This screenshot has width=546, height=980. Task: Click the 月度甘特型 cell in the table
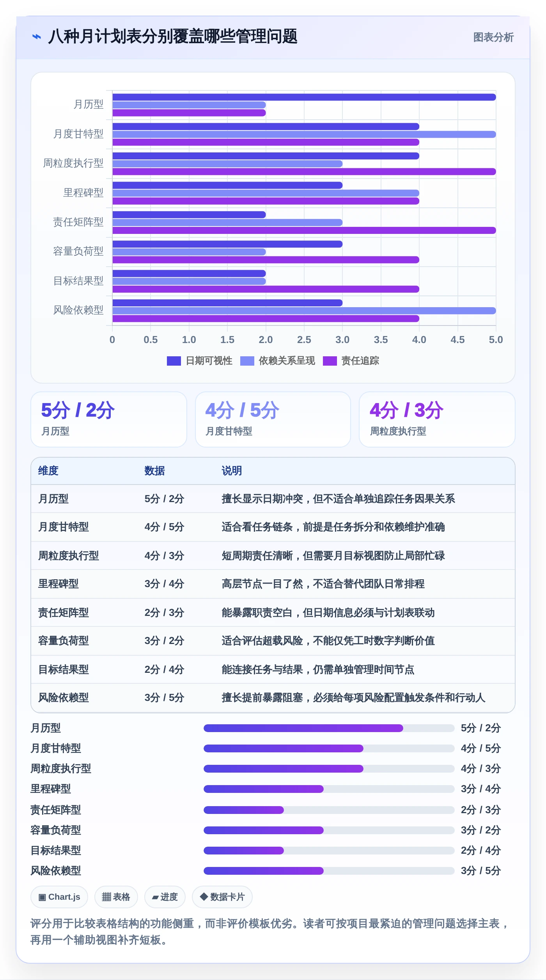(x=64, y=527)
